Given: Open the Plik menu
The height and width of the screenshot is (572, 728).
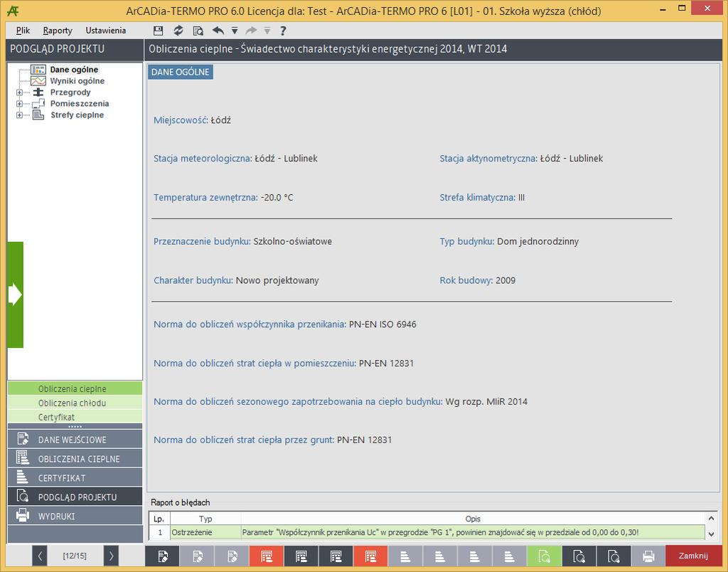Looking at the screenshot, I should click(x=23, y=31).
